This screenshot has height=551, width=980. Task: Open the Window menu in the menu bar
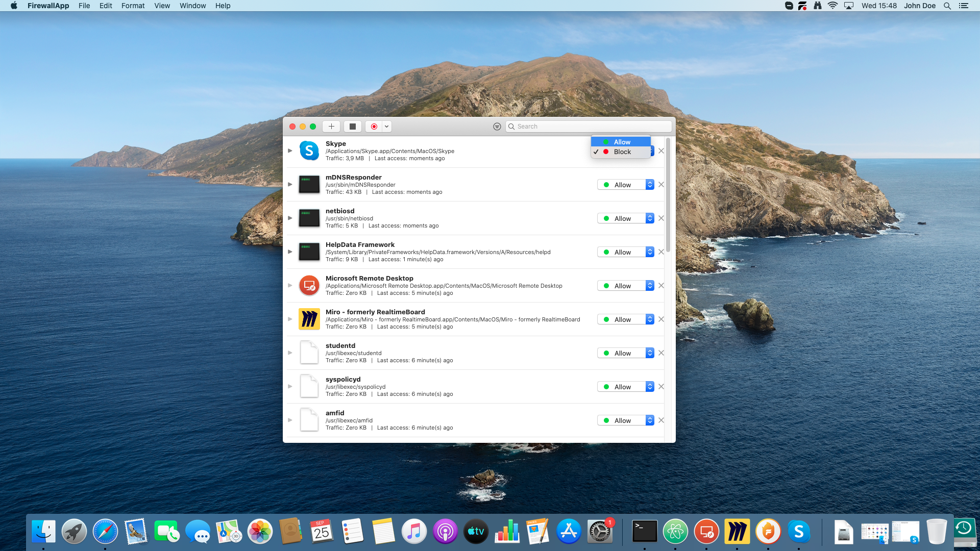pos(192,6)
